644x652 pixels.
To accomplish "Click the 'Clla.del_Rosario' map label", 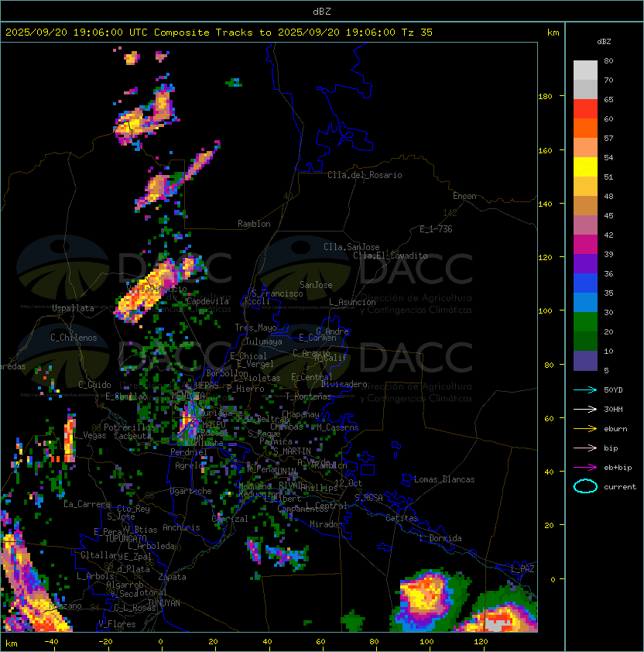I will click(x=365, y=175).
